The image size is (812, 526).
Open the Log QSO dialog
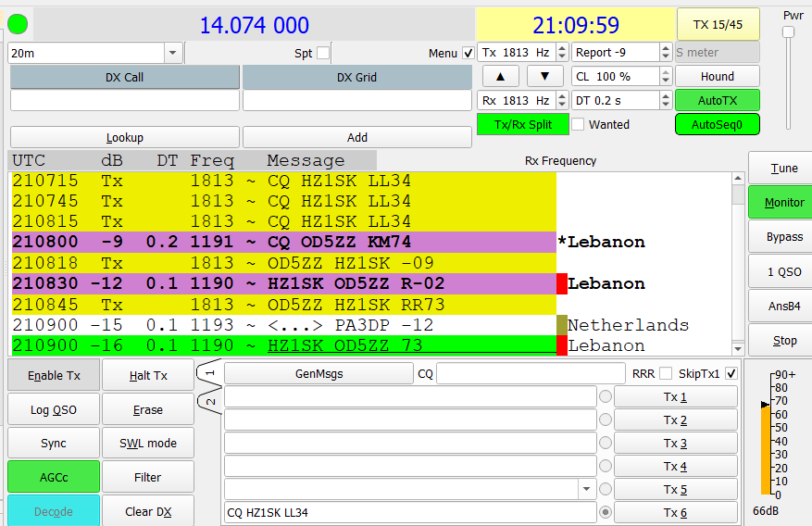[x=54, y=409]
